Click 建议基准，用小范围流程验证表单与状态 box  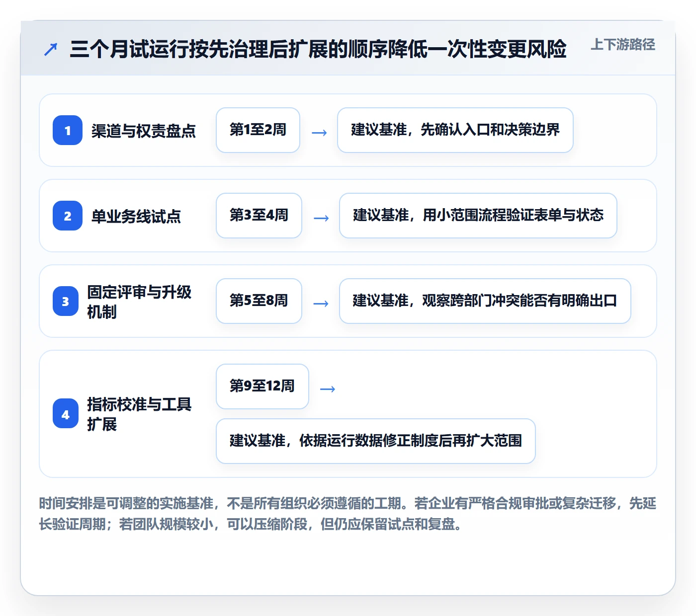(x=478, y=216)
